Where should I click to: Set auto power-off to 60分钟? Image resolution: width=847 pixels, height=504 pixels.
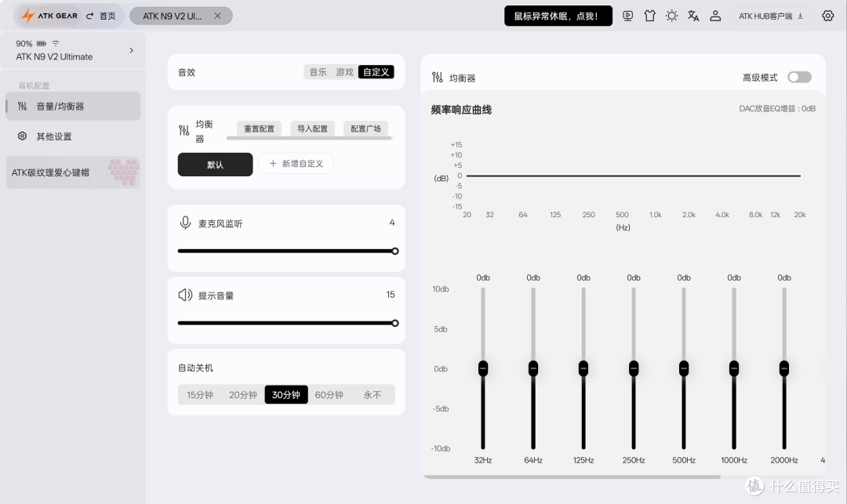point(329,395)
